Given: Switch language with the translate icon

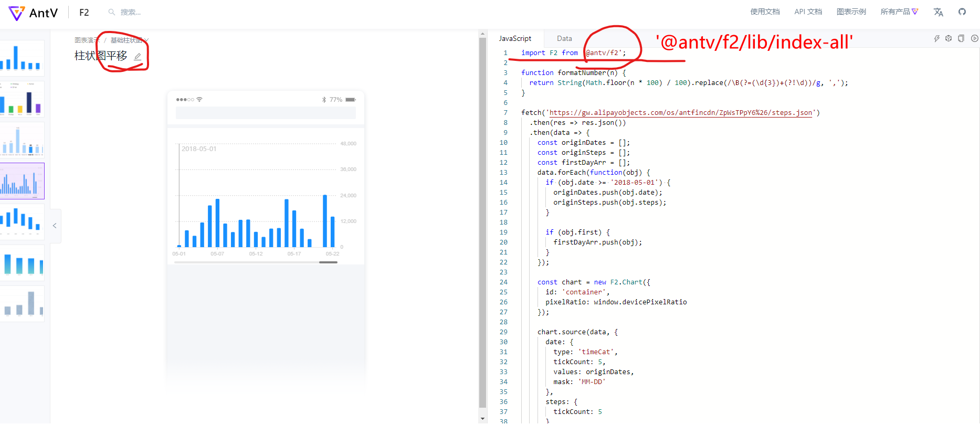Looking at the screenshot, I should coord(939,12).
